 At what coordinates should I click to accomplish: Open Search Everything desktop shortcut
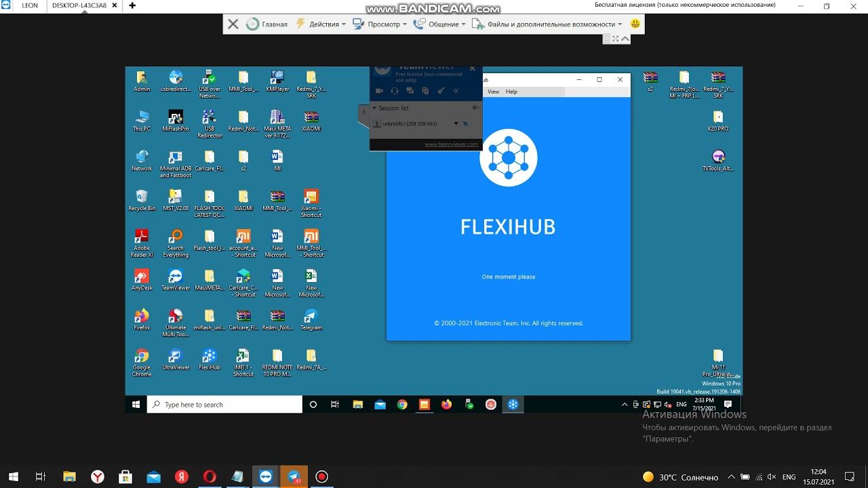(176, 243)
